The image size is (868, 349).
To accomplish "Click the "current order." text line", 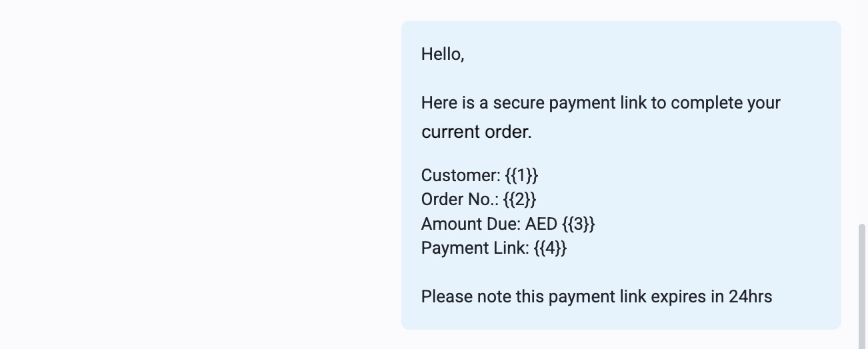I will (x=476, y=132).
